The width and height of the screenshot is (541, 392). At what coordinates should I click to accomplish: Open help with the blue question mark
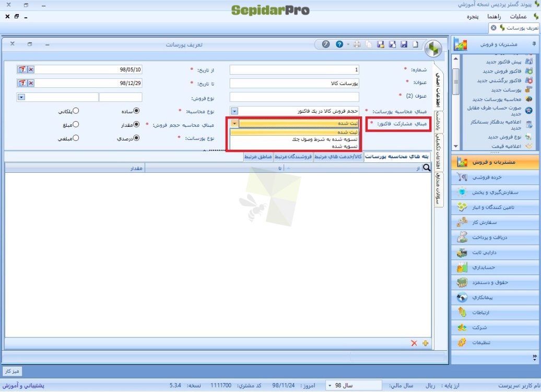[x=339, y=44]
